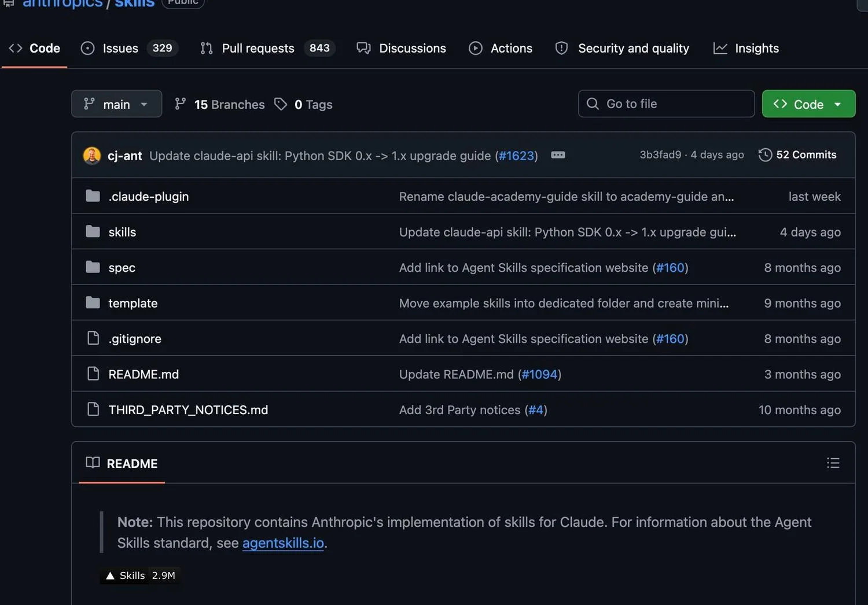The width and height of the screenshot is (868, 605).
Task: Open the template folder
Action: tap(133, 303)
